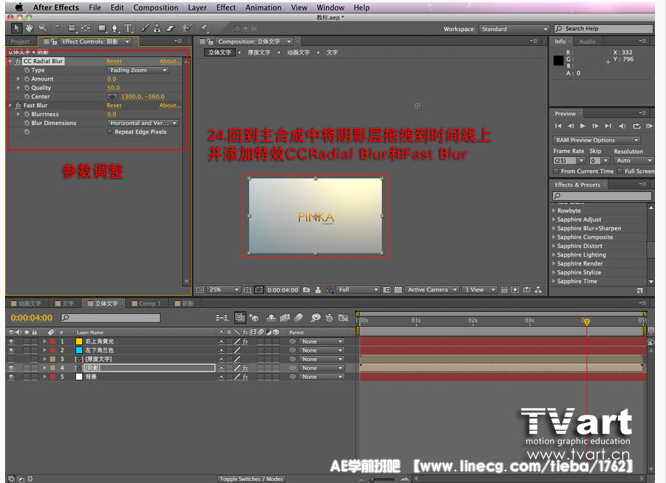The image size is (666, 483).
Task: Open the Parent None dropdown for layer 5
Action: [x=322, y=377]
